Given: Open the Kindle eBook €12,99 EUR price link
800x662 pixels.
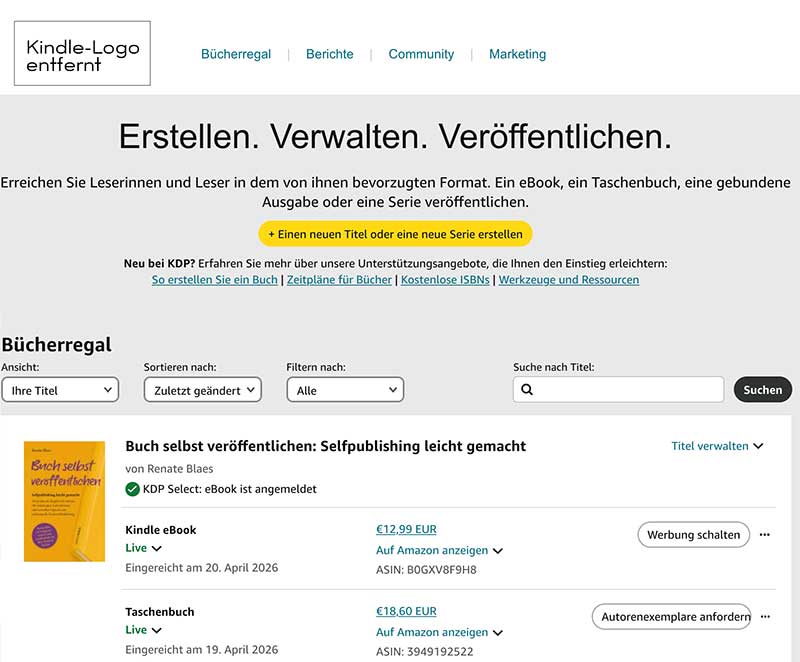Looking at the screenshot, I should point(406,529).
